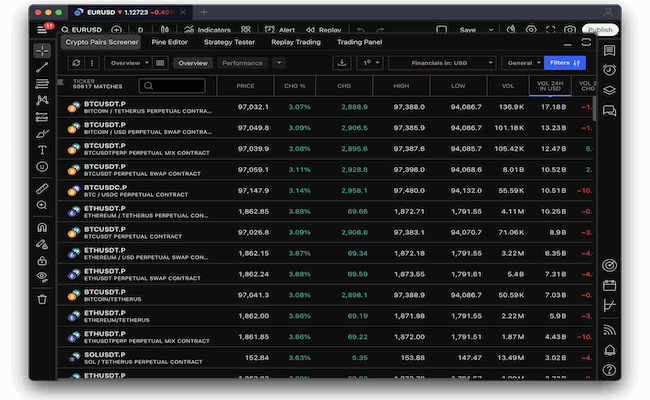
Task: Click the EURUSD symbol search
Action: click(x=82, y=30)
